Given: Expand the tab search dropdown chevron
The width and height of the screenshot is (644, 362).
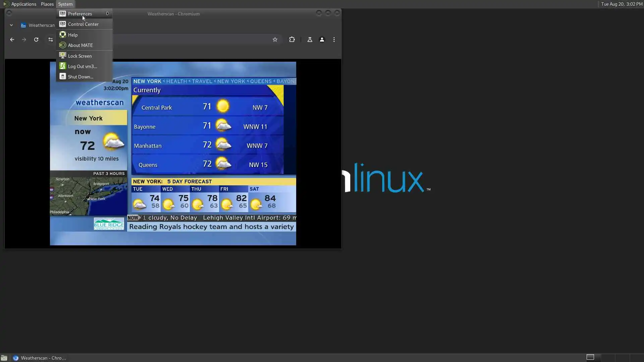Looking at the screenshot, I should click(11, 25).
